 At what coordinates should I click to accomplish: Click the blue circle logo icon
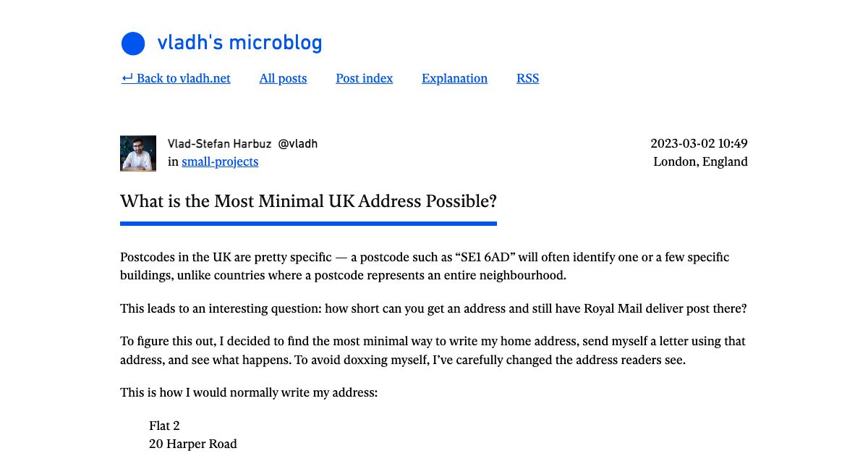click(x=133, y=43)
